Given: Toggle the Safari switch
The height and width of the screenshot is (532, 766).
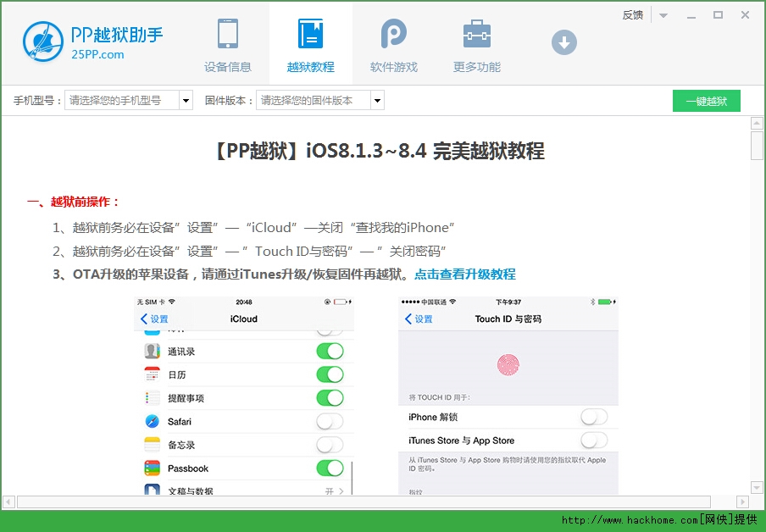Looking at the screenshot, I should tap(330, 421).
